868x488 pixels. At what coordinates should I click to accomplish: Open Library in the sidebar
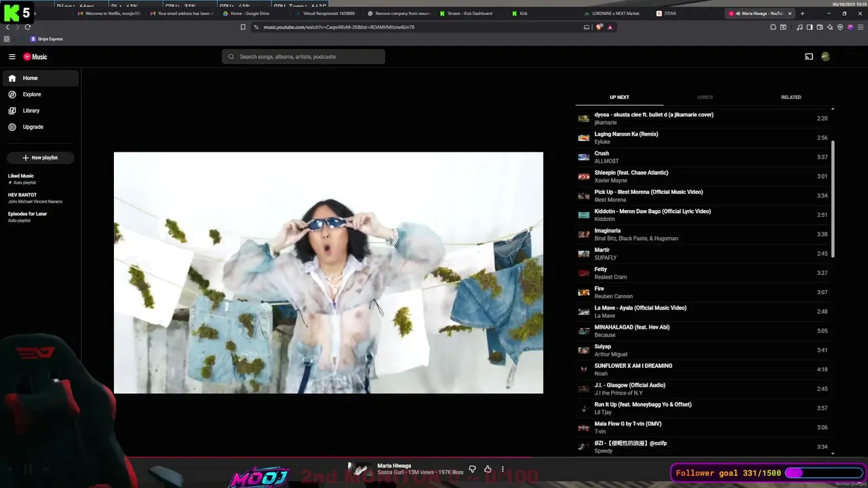(40, 110)
